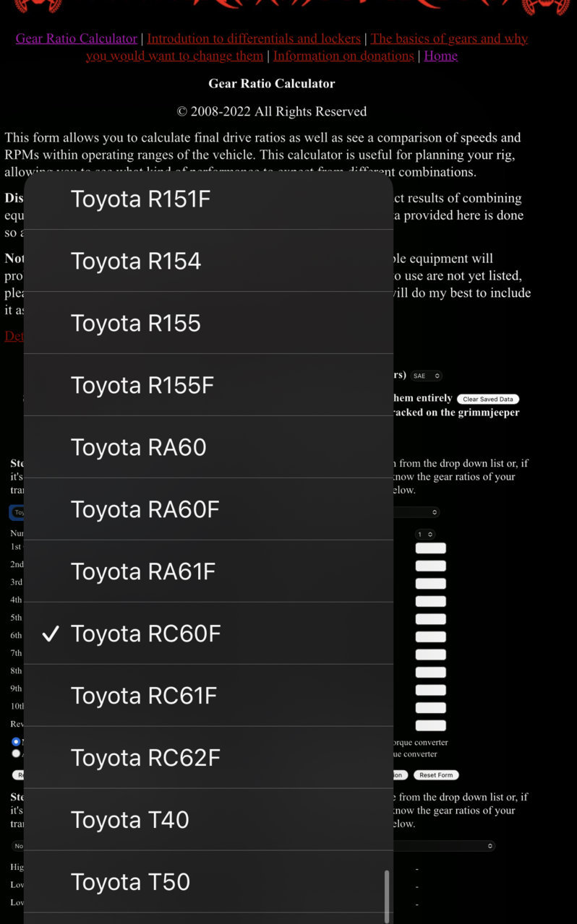Open the SAE units dropdown
This screenshot has width=577, height=924.
coord(426,376)
